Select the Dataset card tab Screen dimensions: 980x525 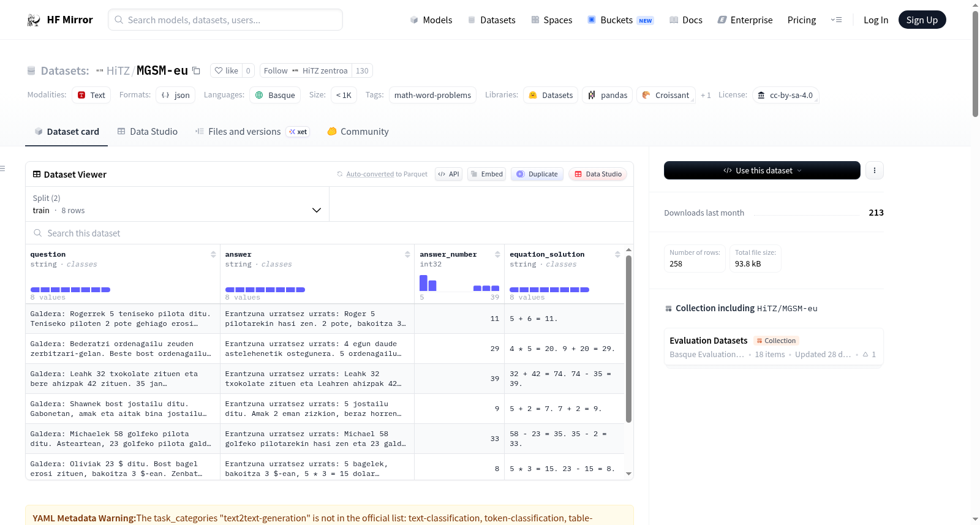[67, 132]
